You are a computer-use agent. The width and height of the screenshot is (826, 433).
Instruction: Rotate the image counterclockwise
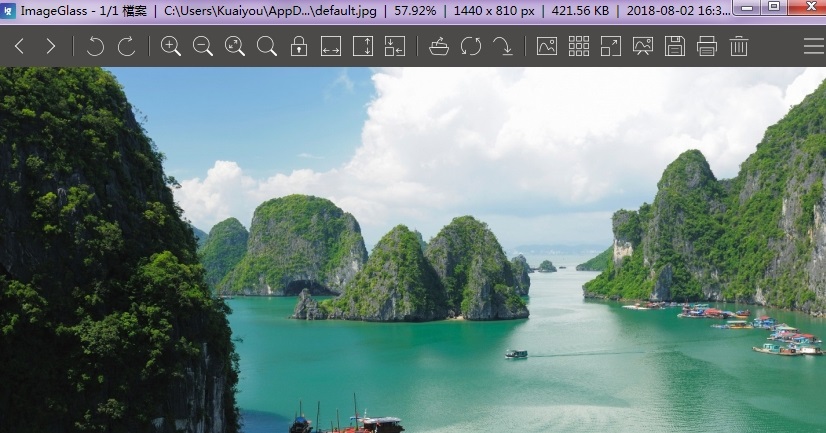[x=95, y=46]
